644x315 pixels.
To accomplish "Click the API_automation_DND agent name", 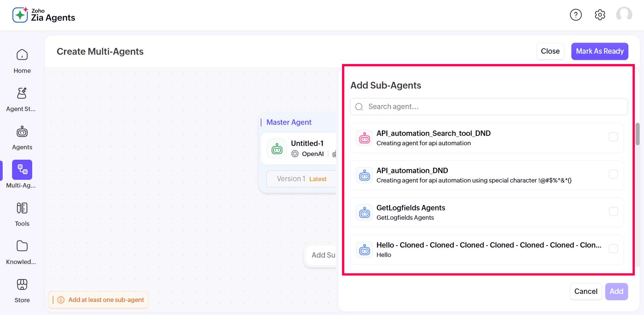I will pos(412,170).
